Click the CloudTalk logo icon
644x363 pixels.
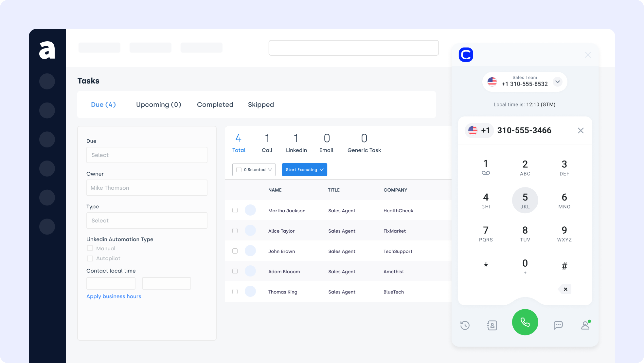point(466,55)
